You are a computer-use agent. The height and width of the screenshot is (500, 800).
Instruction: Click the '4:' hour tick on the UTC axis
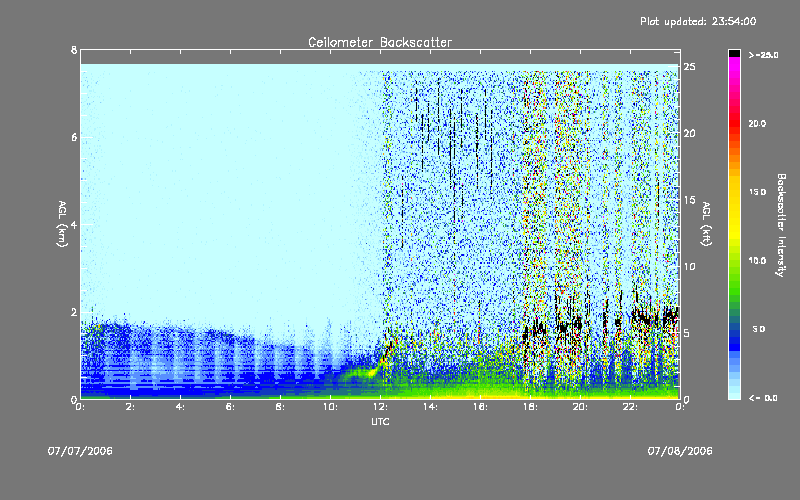180,407
